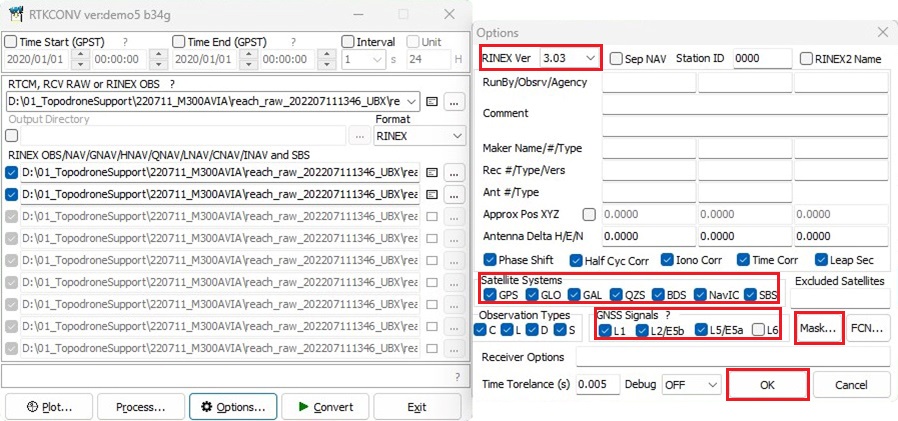The height and width of the screenshot is (421, 898).
Task: Browse path for first output file
Action: [454, 172]
